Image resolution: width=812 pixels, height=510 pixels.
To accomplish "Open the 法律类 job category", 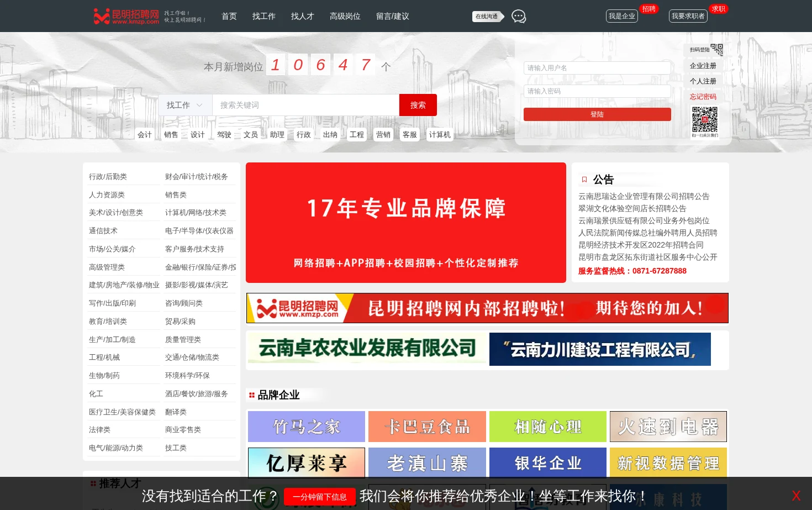I will [x=100, y=429].
